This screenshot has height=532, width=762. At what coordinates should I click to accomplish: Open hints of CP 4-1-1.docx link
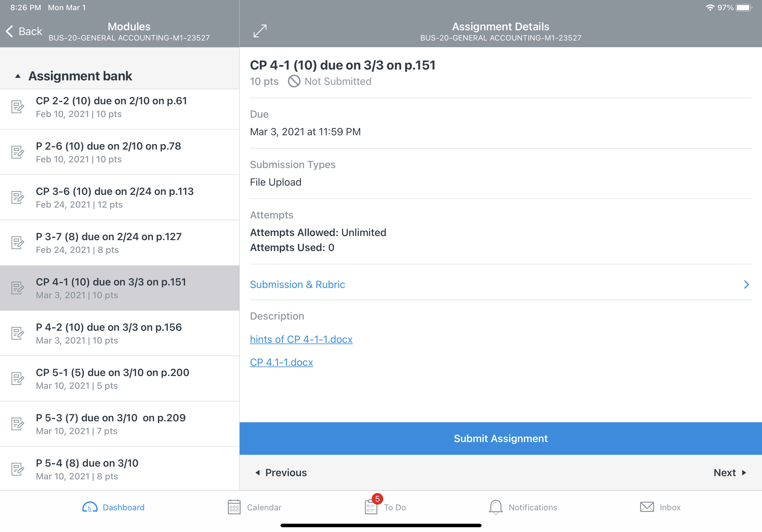[301, 339]
